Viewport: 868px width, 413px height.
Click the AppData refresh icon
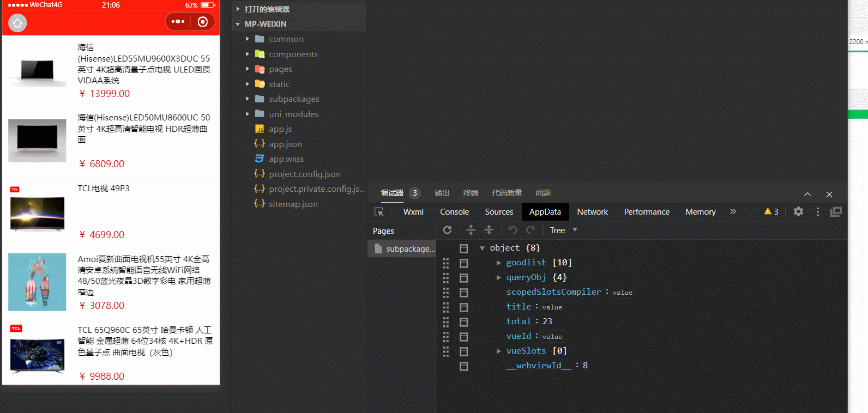(448, 230)
